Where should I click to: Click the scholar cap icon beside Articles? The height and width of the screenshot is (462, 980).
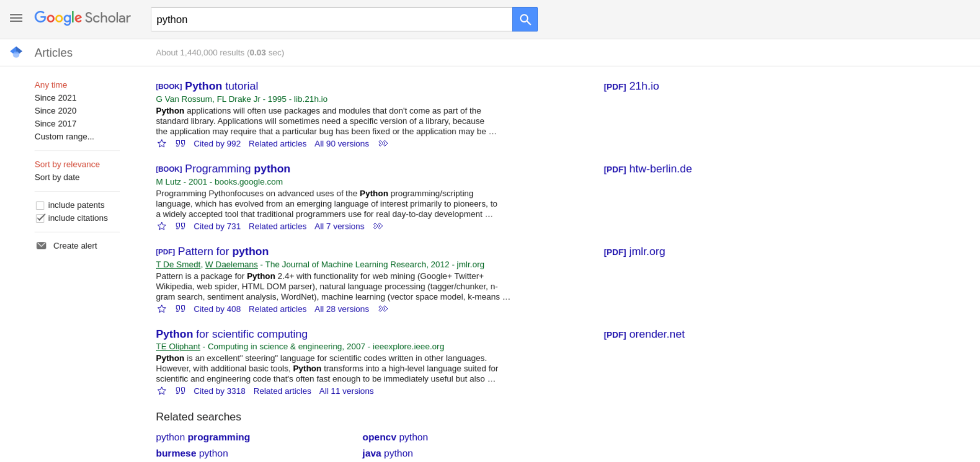[x=16, y=52]
